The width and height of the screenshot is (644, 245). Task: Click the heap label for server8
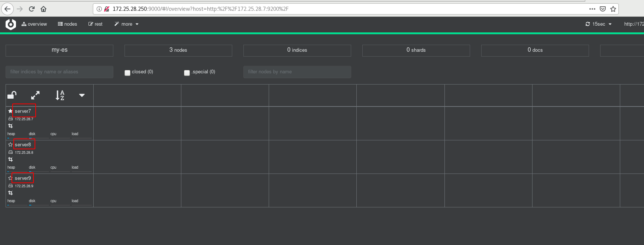click(11, 168)
